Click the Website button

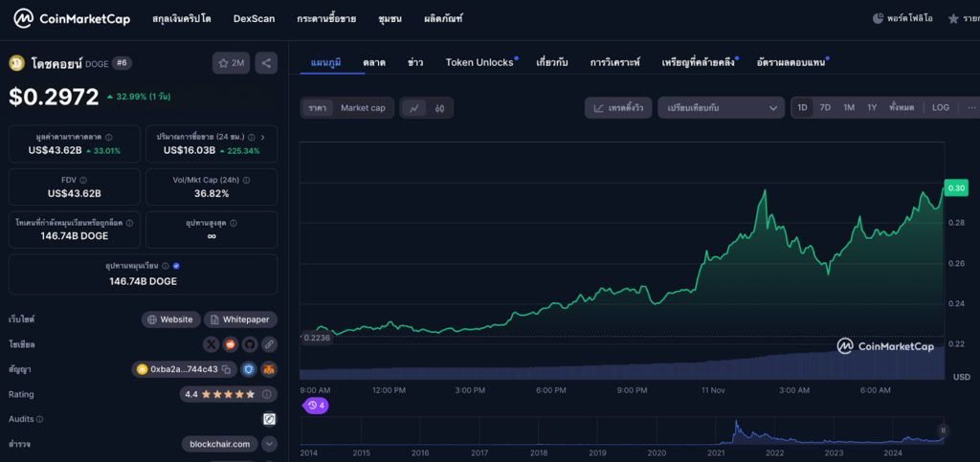[x=169, y=319]
